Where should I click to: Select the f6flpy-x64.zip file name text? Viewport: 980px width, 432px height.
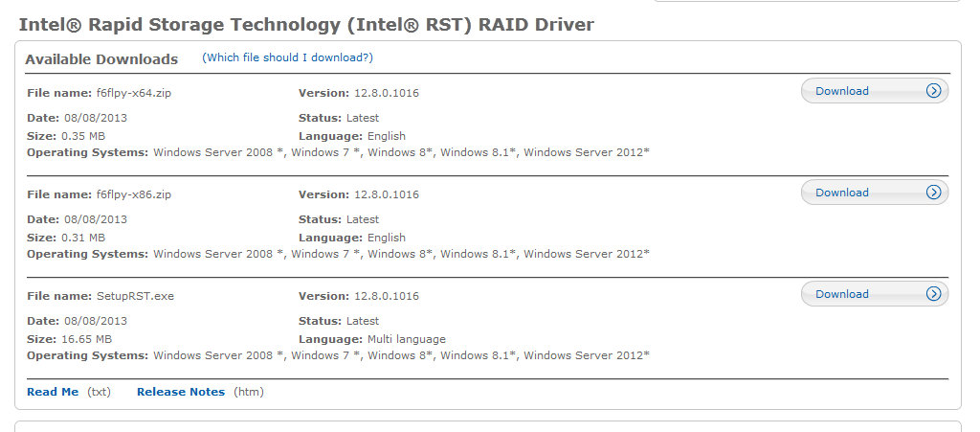coord(134,93)
